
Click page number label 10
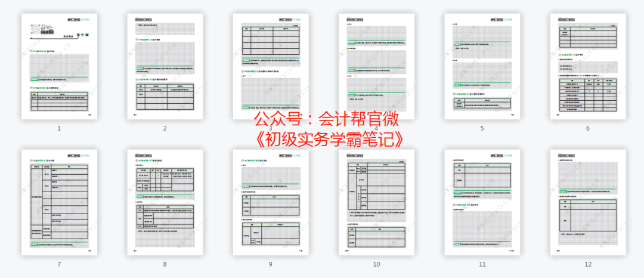[377, 264]
